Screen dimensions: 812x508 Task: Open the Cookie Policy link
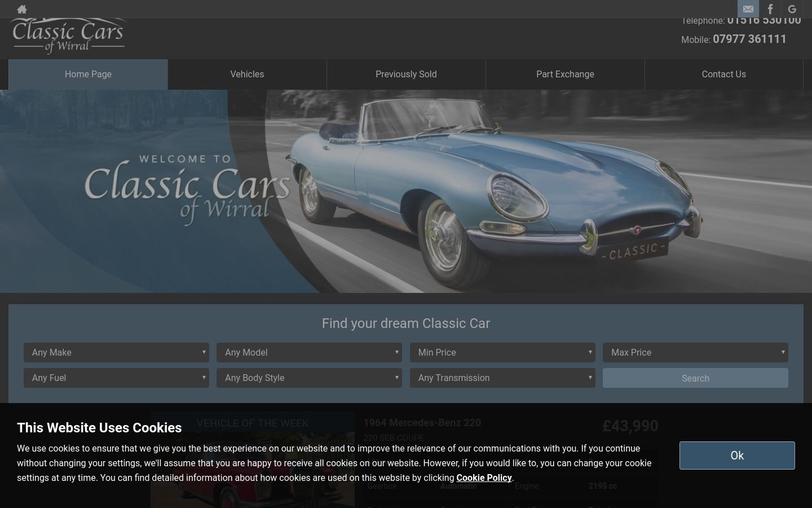coord(484,478)
